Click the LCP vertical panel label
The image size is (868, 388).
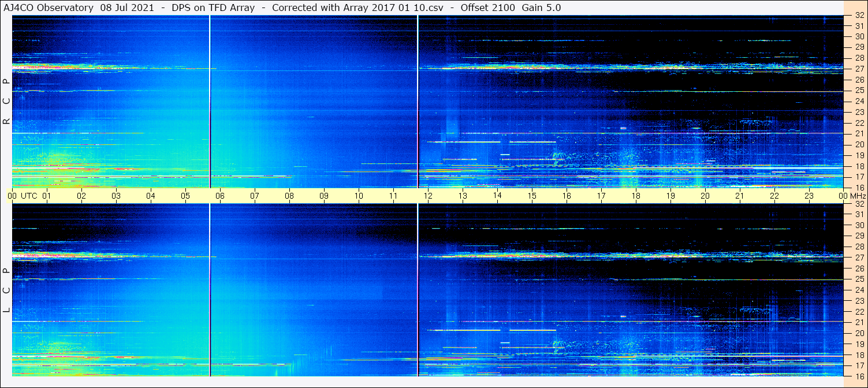[6, 290]
